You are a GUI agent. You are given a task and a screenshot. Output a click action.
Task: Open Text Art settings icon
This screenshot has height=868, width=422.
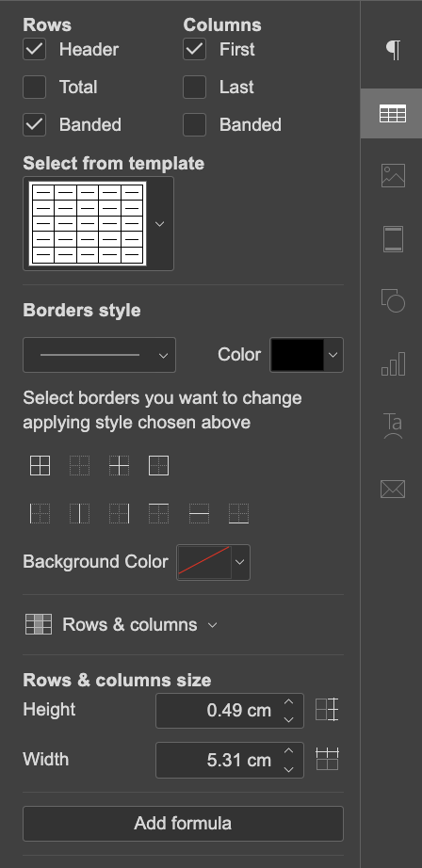click(393, 426)
